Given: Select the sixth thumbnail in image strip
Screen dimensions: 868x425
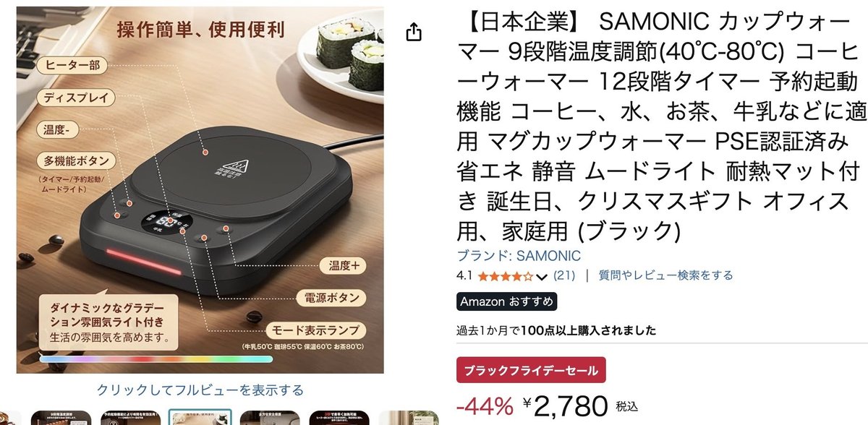Looking at the screenshot, I should click(338, 418).
